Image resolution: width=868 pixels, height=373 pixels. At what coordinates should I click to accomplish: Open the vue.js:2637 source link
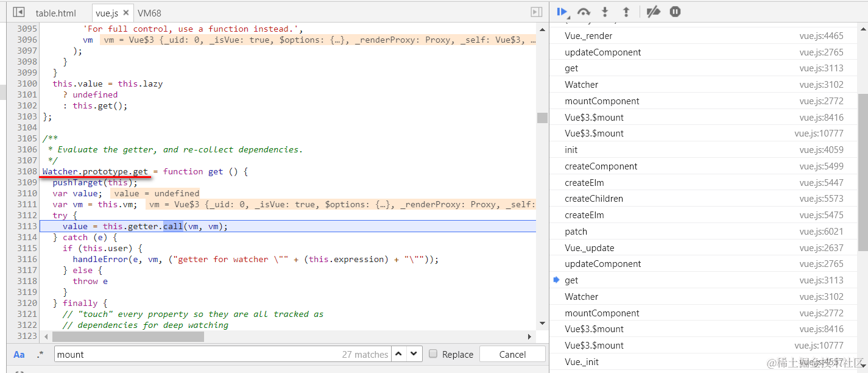821,248
